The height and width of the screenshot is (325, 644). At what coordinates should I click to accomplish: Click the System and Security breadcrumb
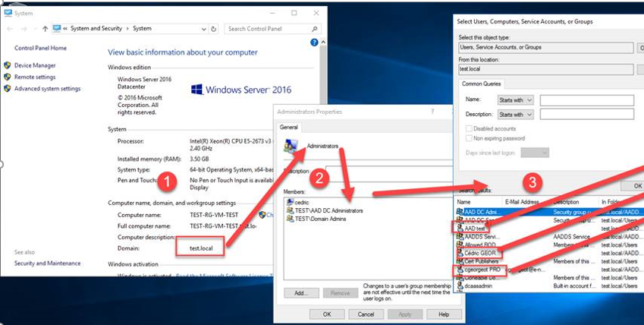point(96,28)
